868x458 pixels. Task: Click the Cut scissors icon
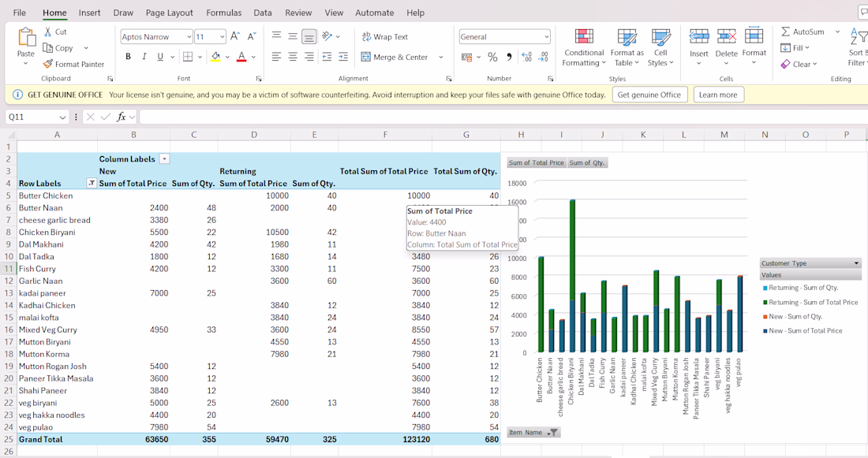[48, 32]
